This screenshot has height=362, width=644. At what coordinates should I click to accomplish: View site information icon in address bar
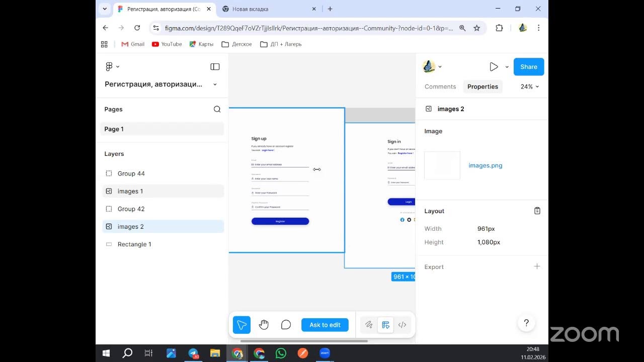(x=156, y=28)
